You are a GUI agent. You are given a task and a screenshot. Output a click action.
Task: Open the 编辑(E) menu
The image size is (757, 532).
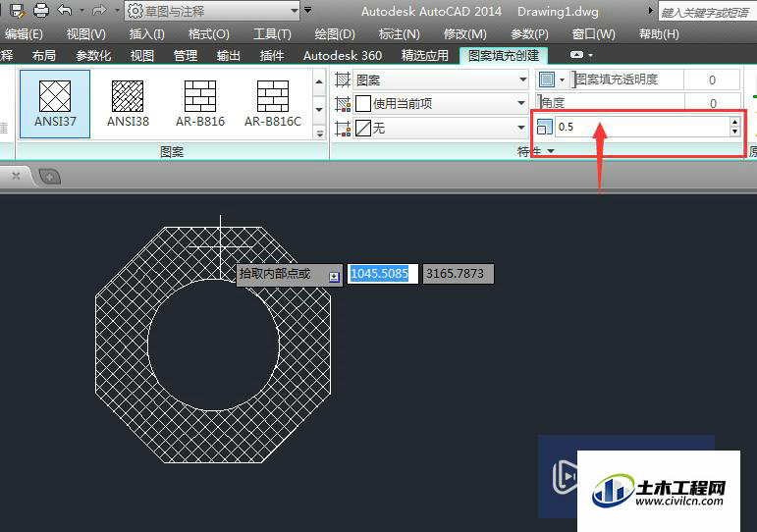[x=24, y=34]
